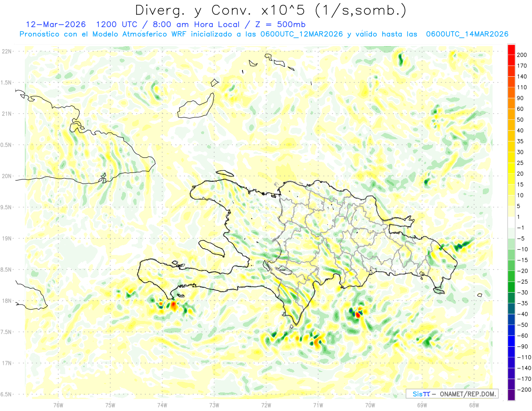Viewport: 532px width, 411px height.
Task: Click the '0600UTC_14MAR2026' valid-until time
Action: 467,34
